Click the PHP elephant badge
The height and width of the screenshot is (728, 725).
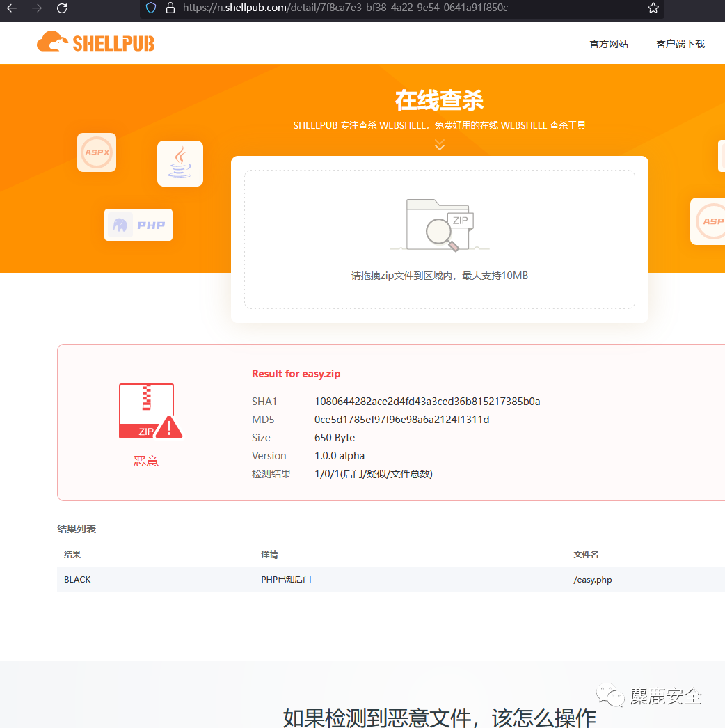(138, 225)
